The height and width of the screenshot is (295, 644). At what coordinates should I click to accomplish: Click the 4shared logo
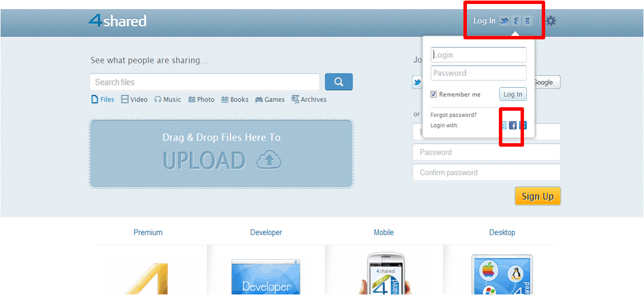(118, 21)
